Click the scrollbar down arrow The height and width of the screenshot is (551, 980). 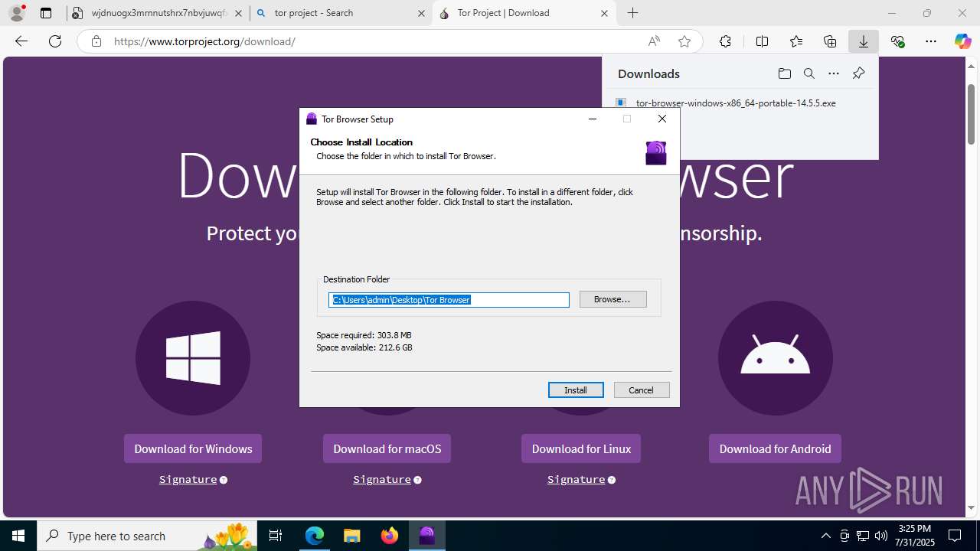[x=971, y=507]
